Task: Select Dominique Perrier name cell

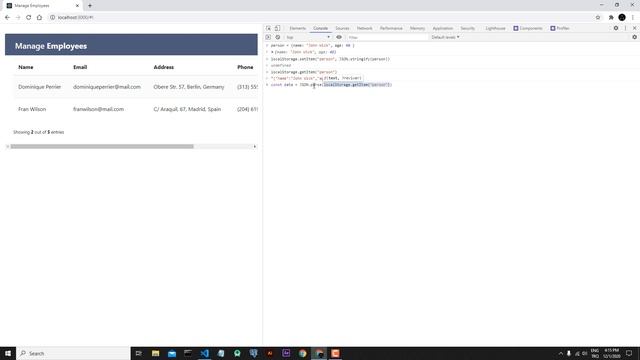Action: 40,87
